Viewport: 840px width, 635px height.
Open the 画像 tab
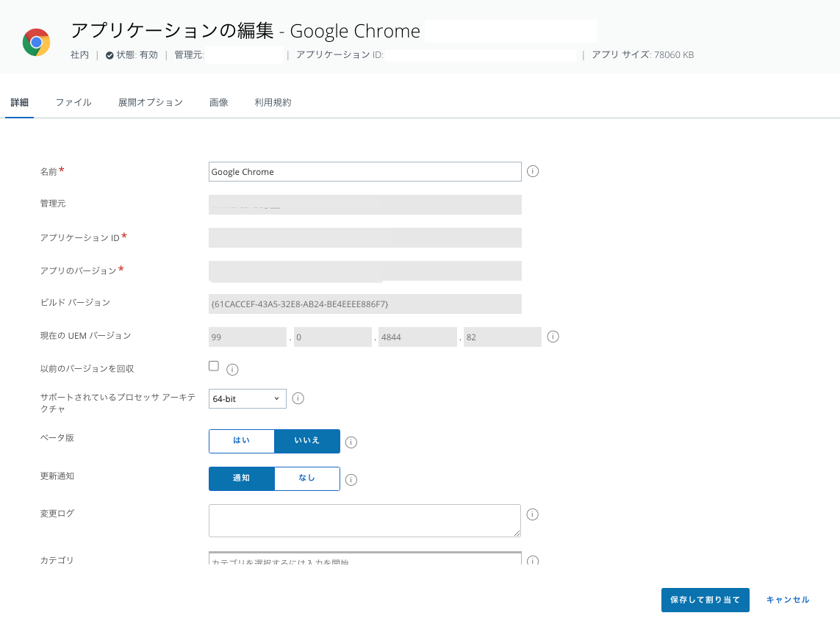pyautogui.click(x=218, y=102)
